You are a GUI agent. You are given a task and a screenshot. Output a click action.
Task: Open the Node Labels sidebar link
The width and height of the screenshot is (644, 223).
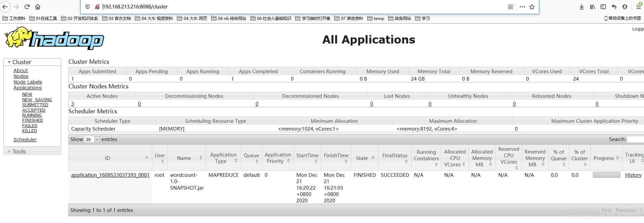tap(28, 82)
